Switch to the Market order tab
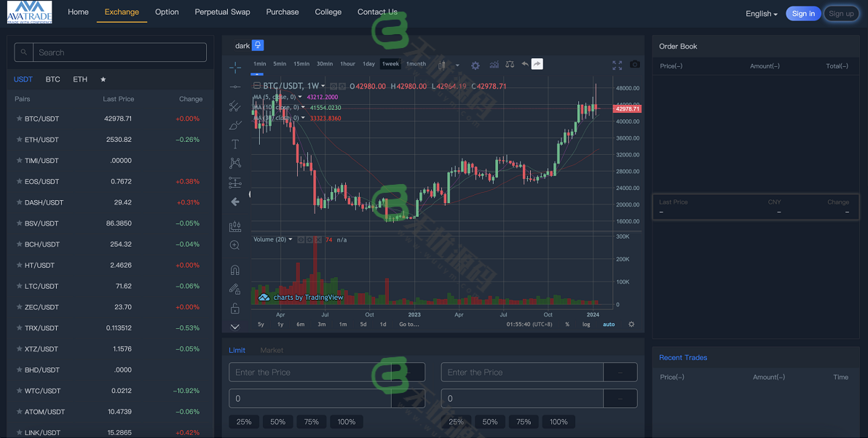 272,350
